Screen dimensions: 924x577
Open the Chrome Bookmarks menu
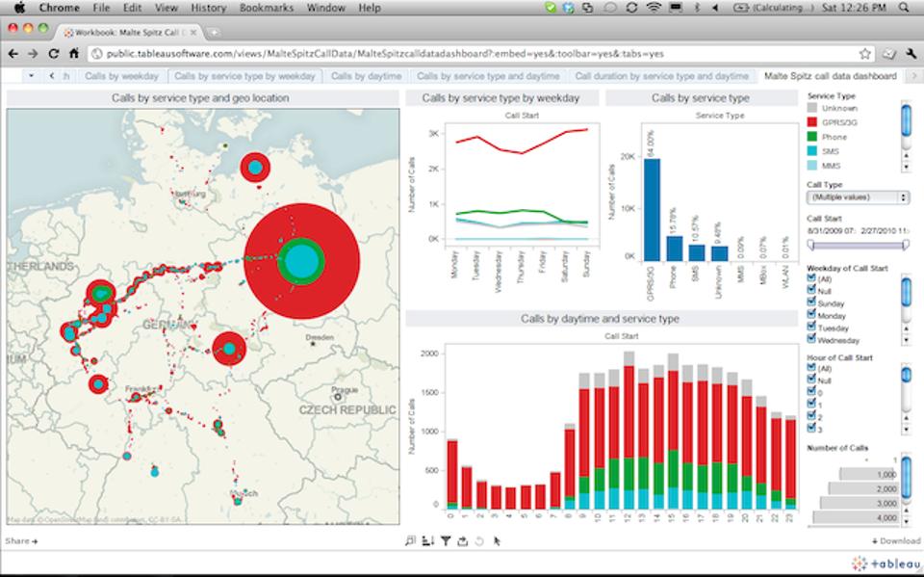point(267,8)
